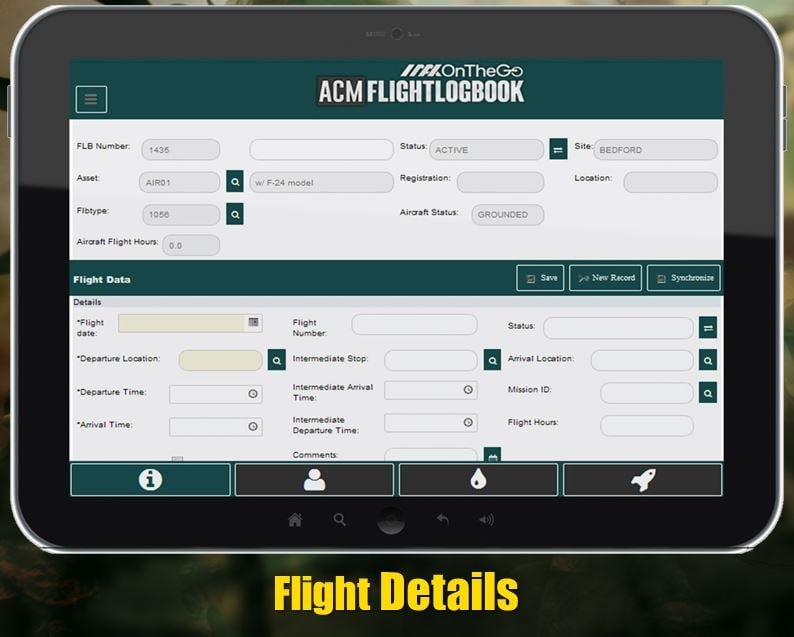794x637 pixels.
Task: Click the swap icon beside Flight Data Status
Action: pyautogui.click(x=708, y=327)
